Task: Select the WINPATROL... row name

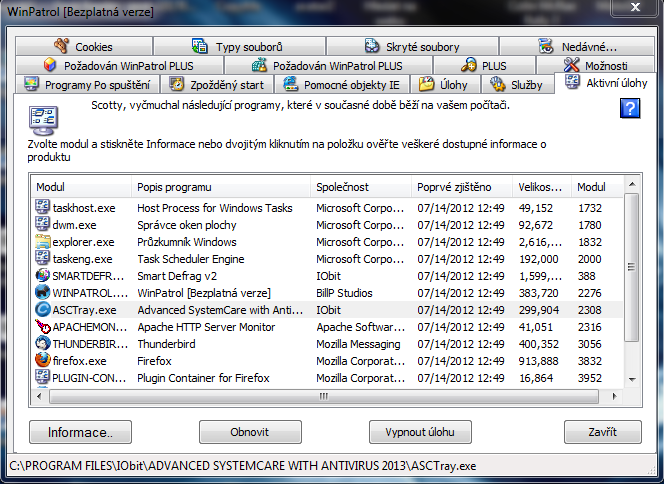Action: pos(90,293)
